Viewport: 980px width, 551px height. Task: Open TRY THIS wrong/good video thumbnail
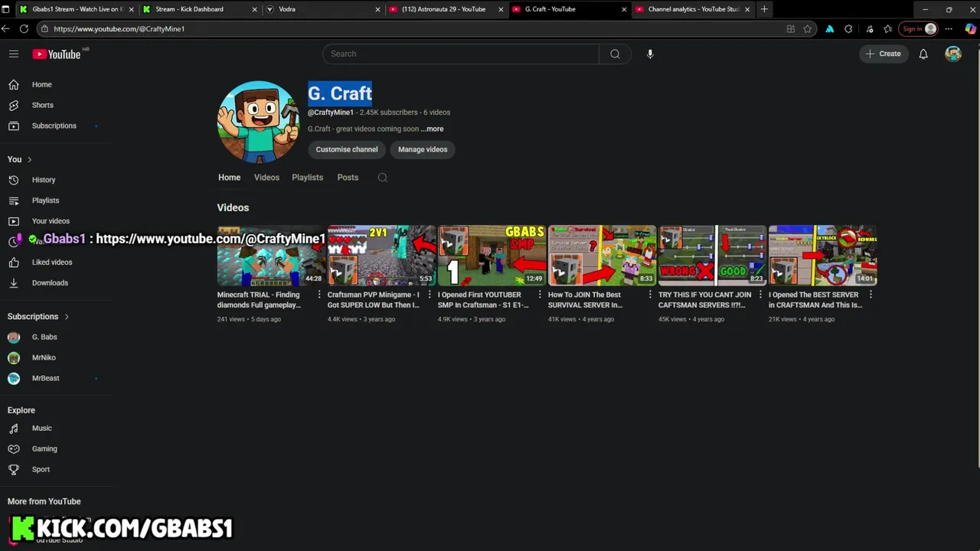pyautogui.click(x=712, y=255)
